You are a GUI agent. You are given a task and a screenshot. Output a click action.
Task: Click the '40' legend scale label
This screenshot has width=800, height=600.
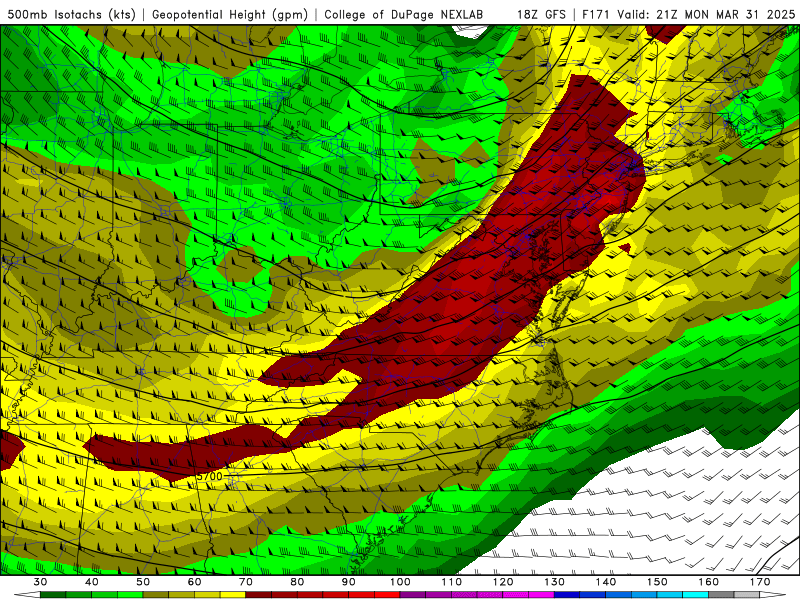(92, 582)
